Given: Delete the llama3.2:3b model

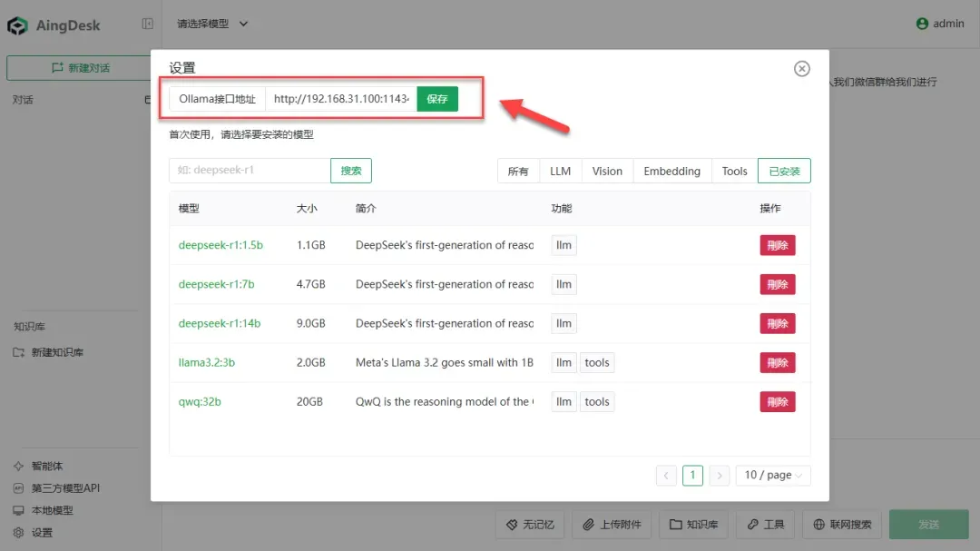Looking at the screenshot, I should coord(778,363).
